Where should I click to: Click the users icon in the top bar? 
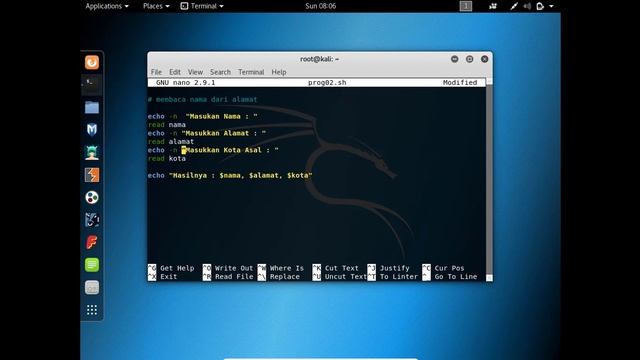click(x=493, y=6)
